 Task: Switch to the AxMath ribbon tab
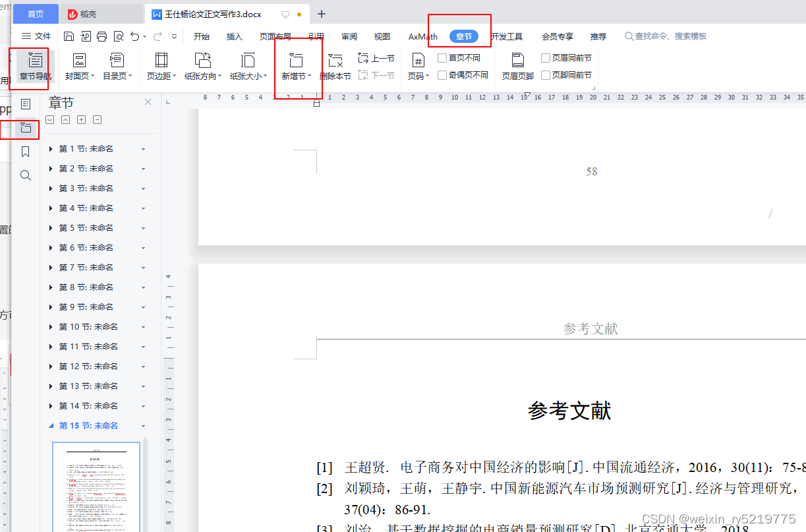point(423,36)
